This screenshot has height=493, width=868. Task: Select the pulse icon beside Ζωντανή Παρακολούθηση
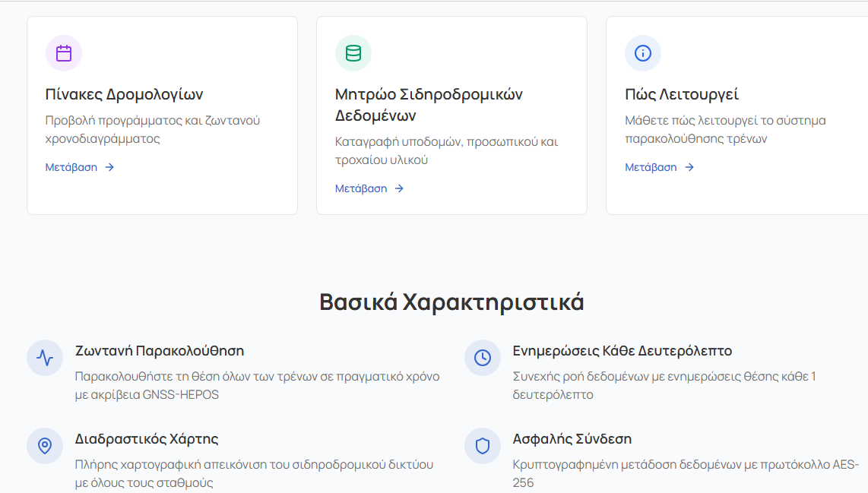[45, 358]
